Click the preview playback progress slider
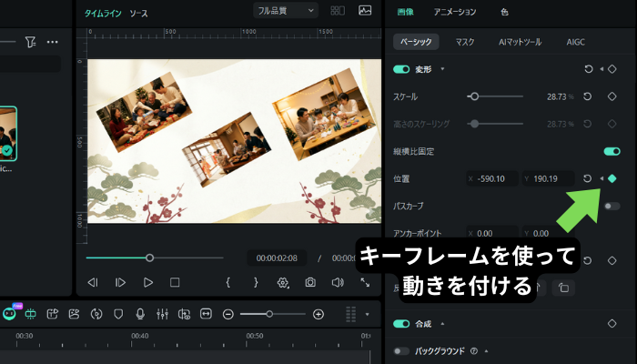The height and width of the screenshot is (364, 637). tap(155, 258)
